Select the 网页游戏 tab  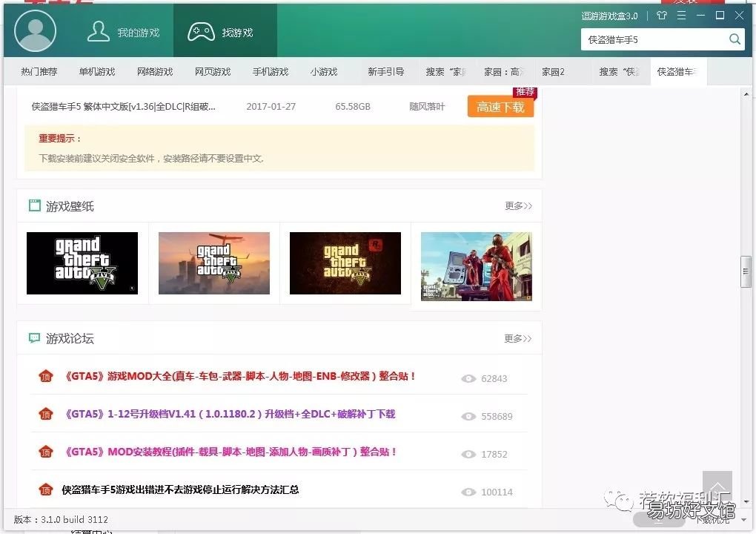[x=213, y=71]
